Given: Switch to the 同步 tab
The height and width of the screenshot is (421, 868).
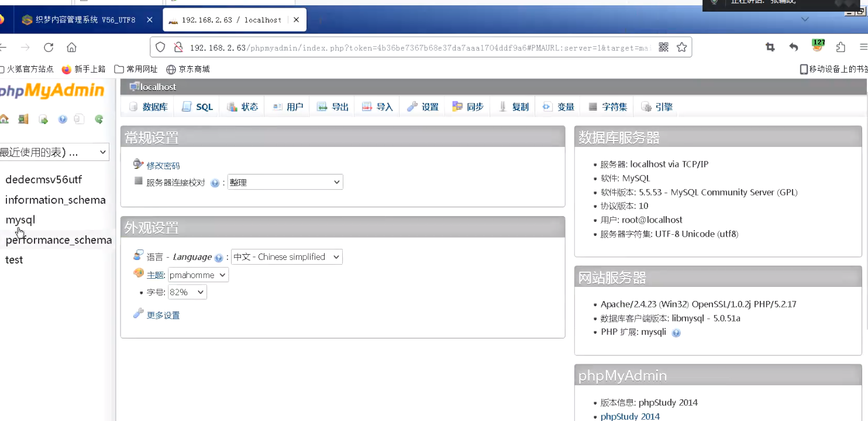Looking at the screenshot, I should [468, 107].
